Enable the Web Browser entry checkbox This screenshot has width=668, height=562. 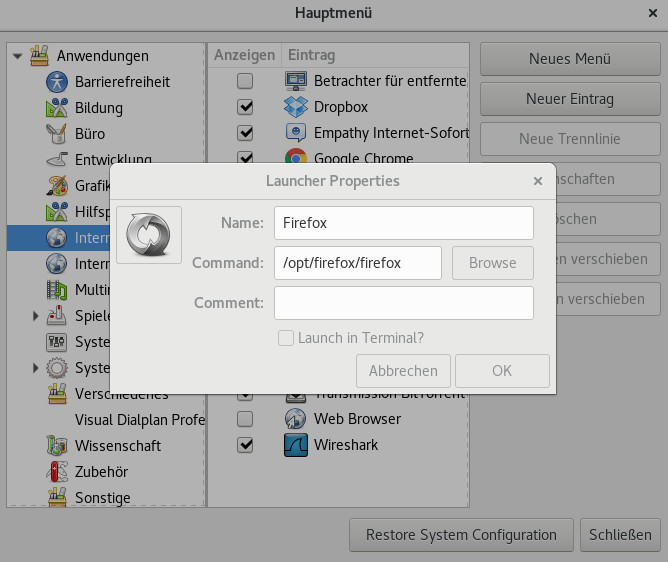245,418
